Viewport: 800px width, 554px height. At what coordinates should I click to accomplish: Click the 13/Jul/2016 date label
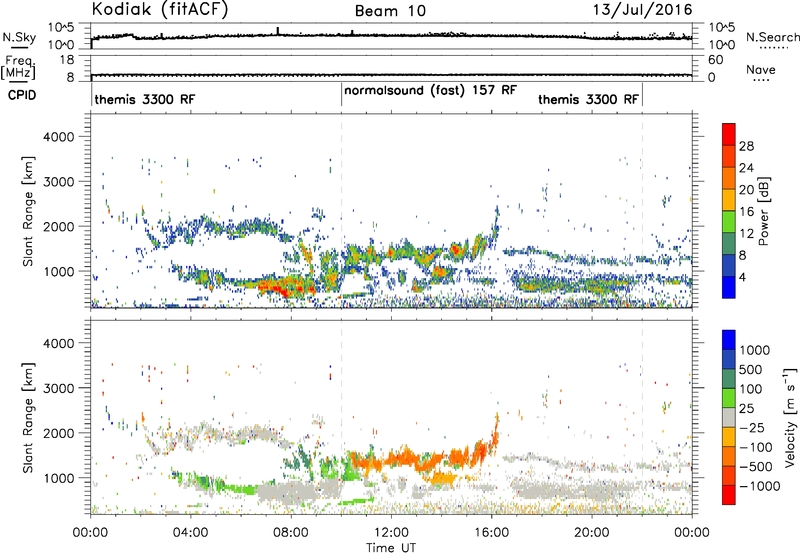pyautogui.click(x=642, y=10)
